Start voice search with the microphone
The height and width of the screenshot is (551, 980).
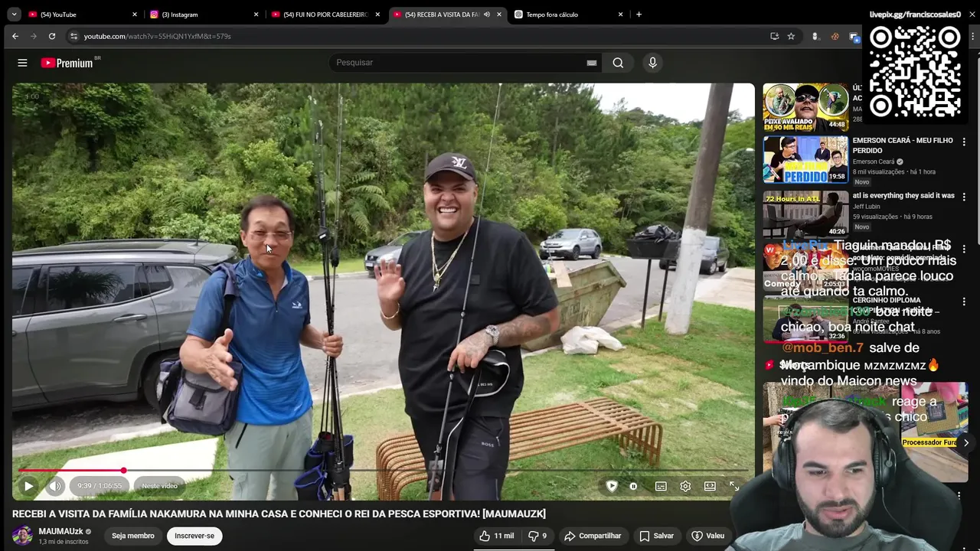click(x=652, y=63)
